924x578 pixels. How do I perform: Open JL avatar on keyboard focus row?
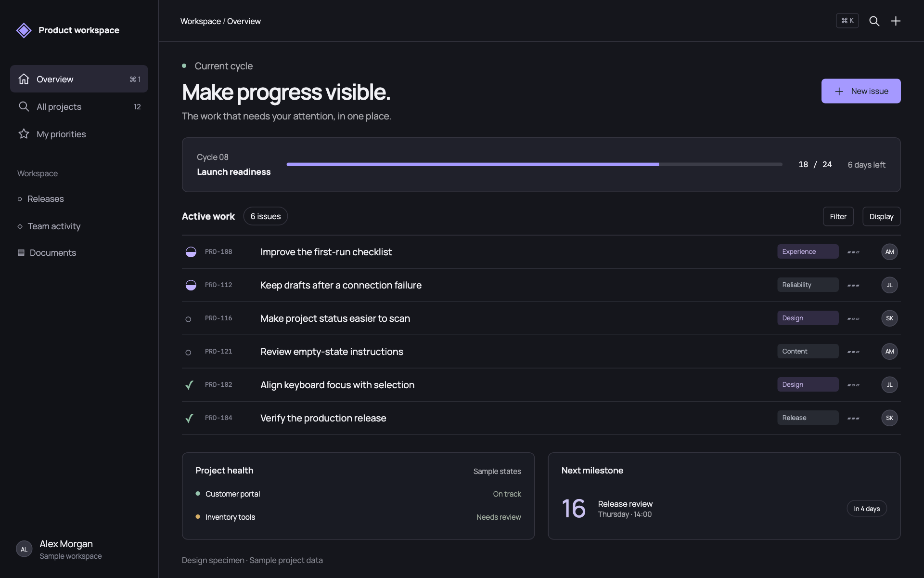pos(889,385)
